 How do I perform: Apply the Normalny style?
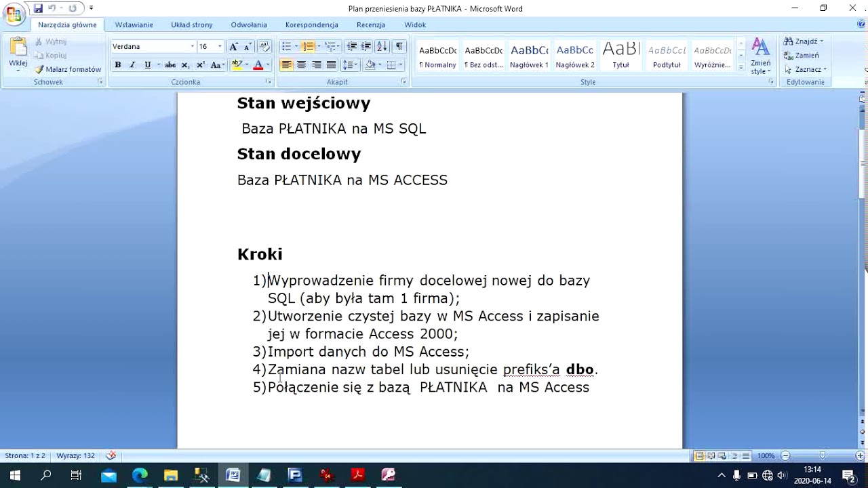point(437,56)
